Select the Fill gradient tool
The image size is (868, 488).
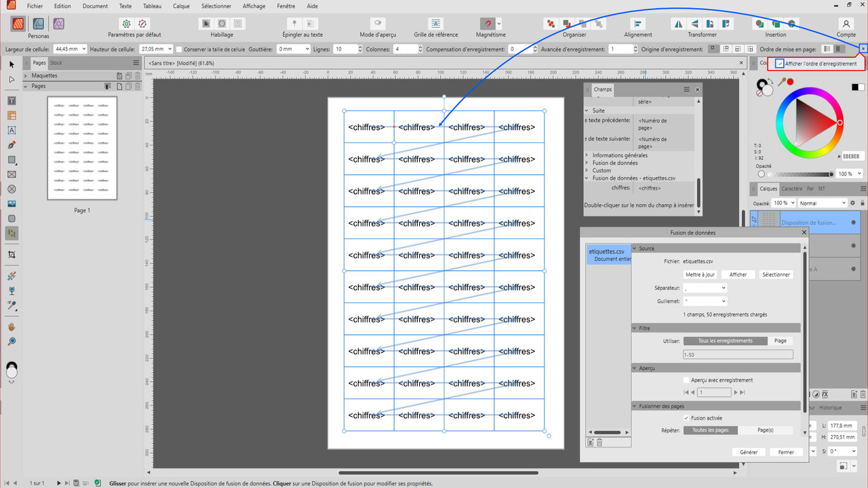12,276
